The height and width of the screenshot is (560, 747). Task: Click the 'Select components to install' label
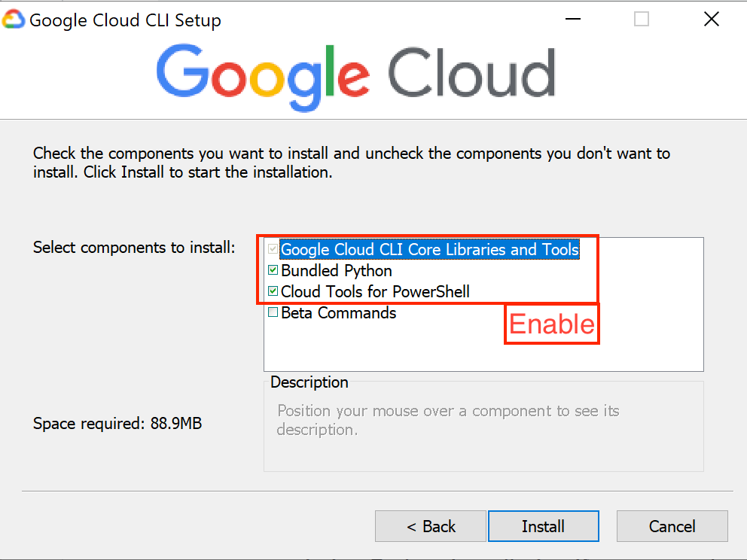coord(134,247)
